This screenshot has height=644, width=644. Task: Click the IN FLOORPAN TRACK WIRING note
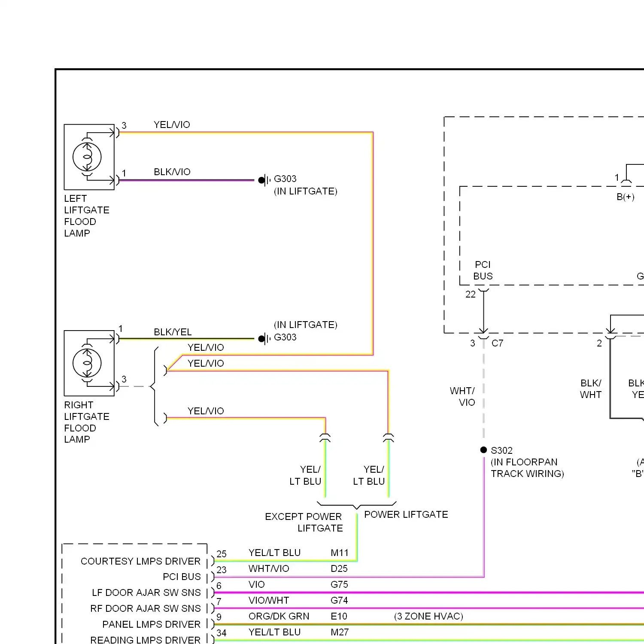tap(527, 468)
